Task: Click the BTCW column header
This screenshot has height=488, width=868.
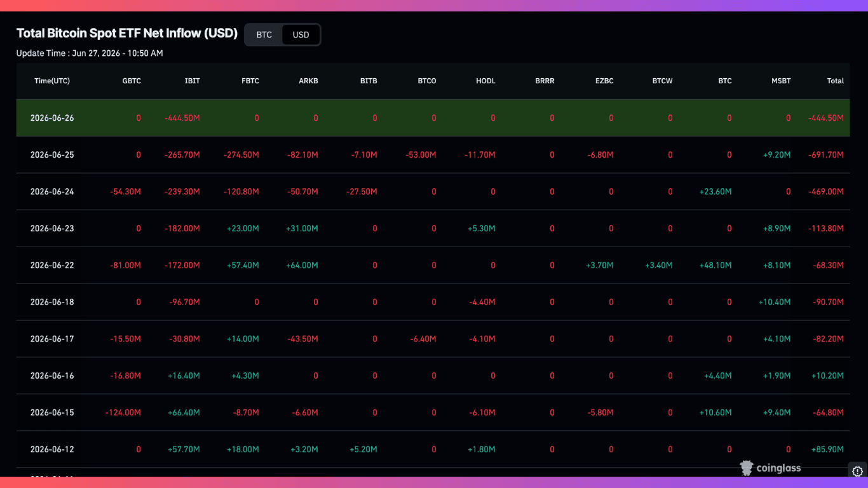Action: coord(662,81)
